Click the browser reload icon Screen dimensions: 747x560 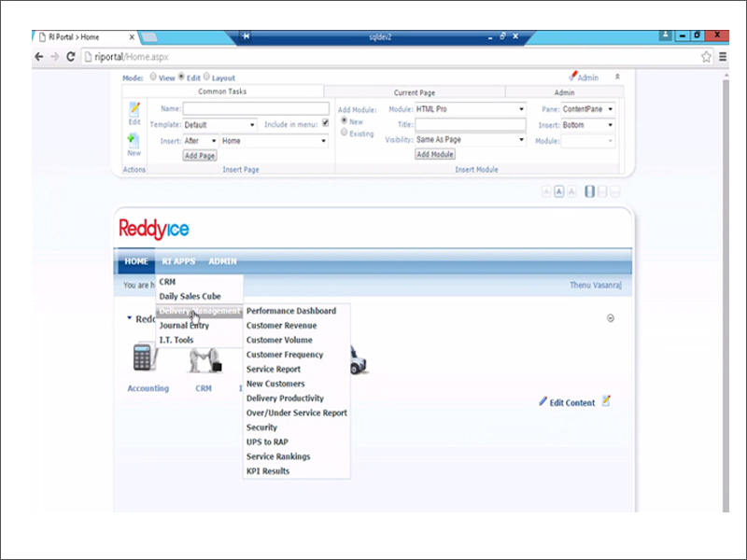(x=71, y=57)
